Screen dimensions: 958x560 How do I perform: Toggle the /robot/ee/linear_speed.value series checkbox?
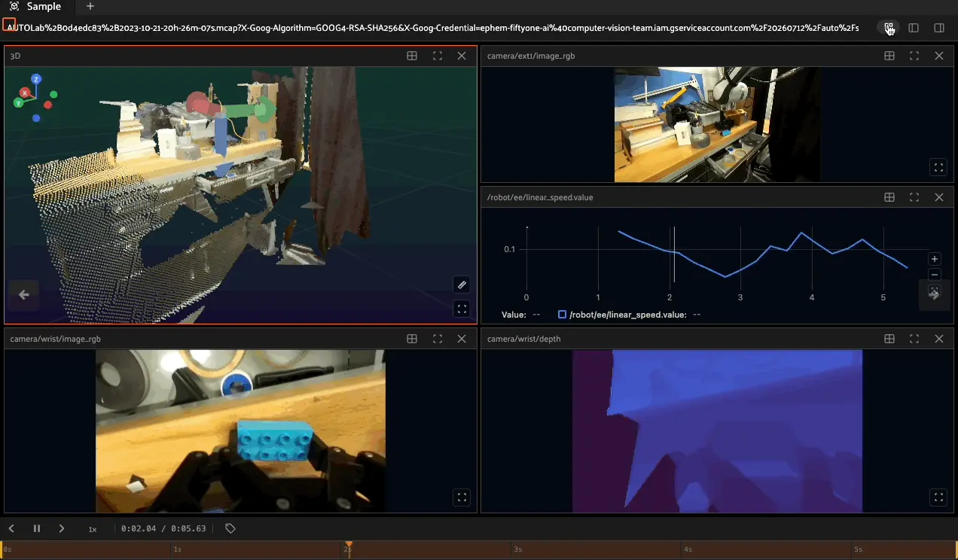click(562, 315)
